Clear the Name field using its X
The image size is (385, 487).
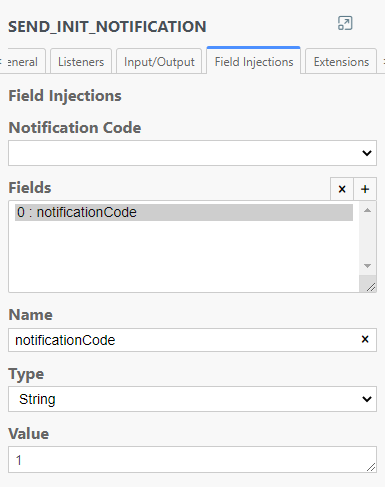click(365, 339)
